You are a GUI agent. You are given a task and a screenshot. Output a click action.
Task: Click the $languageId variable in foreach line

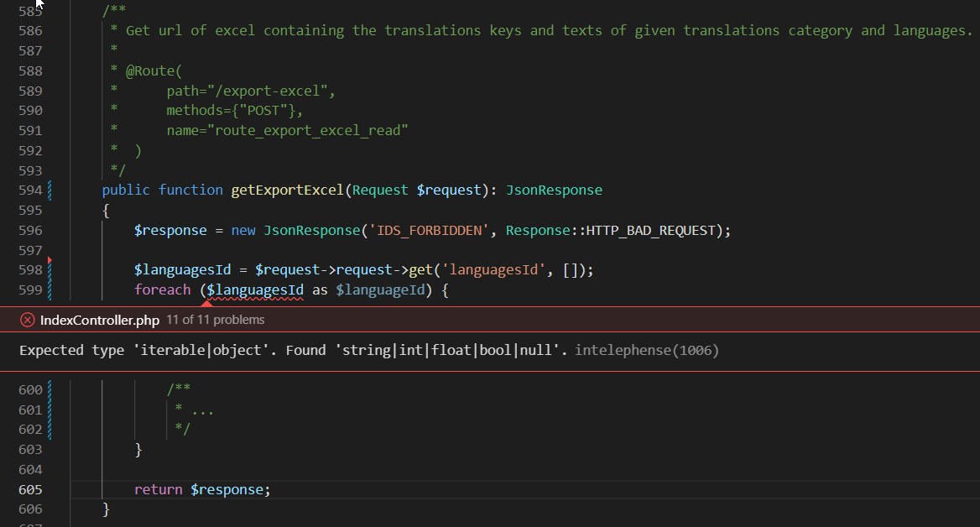381,290
